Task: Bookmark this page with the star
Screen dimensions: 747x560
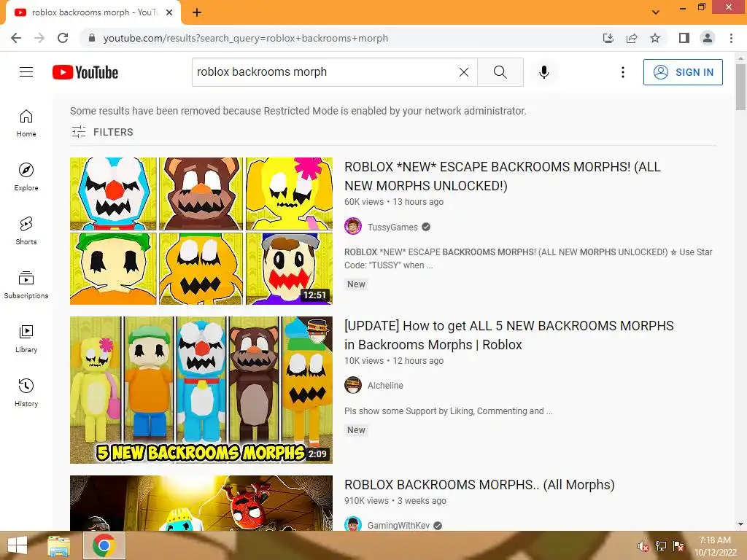Action: pos(655,38)
